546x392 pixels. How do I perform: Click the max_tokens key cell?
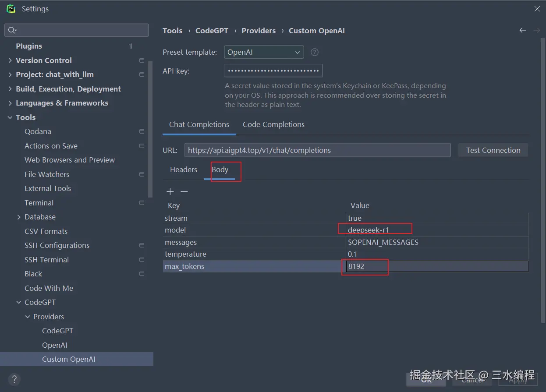pyautogui.click(x=254, y=266)
